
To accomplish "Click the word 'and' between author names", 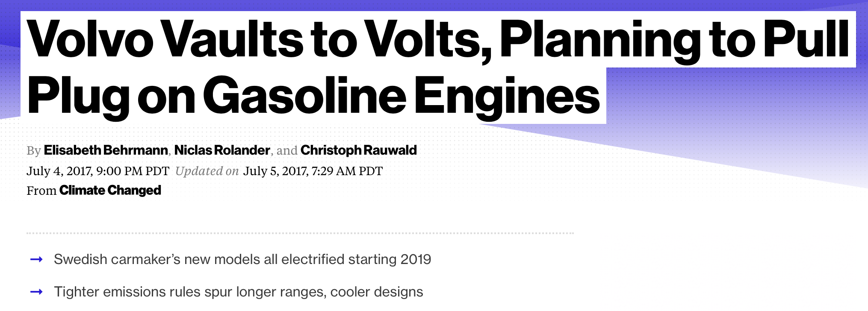I will [x=287, y=151].
